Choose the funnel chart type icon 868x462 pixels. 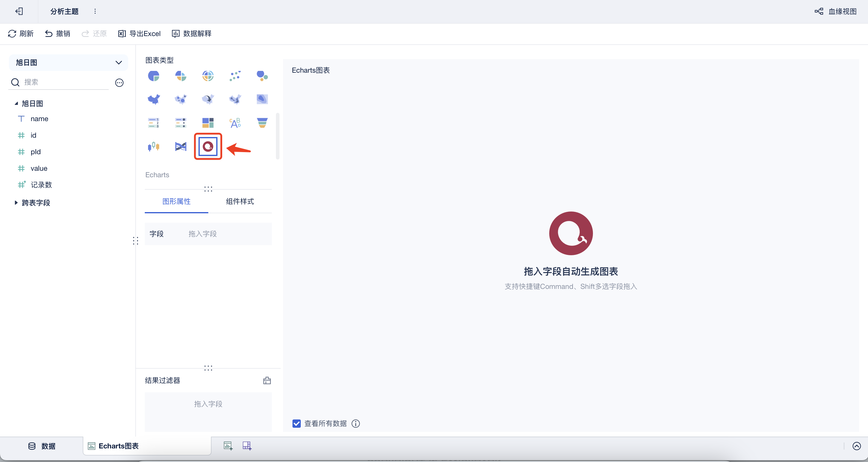pyautogui.click(x=262, y=123)
